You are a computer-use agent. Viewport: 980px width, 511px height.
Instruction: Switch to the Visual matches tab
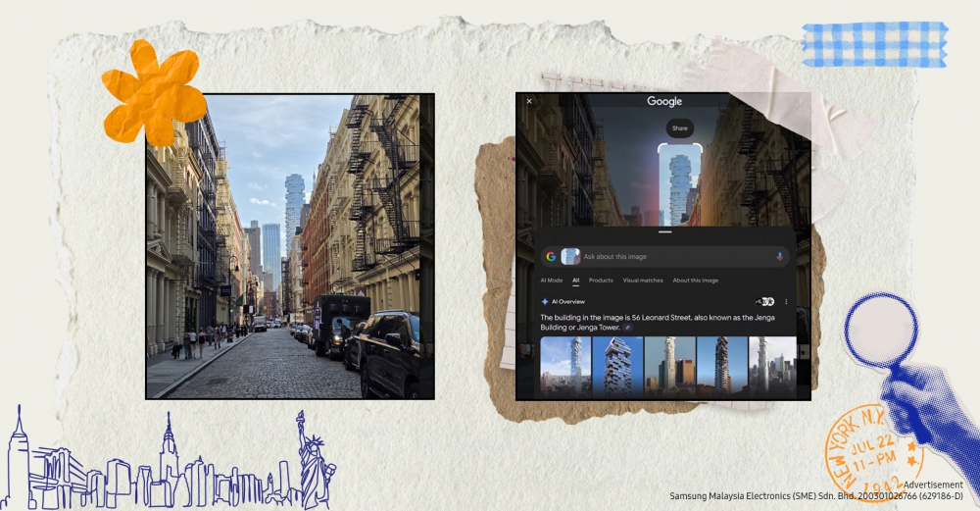pos(643,281)
